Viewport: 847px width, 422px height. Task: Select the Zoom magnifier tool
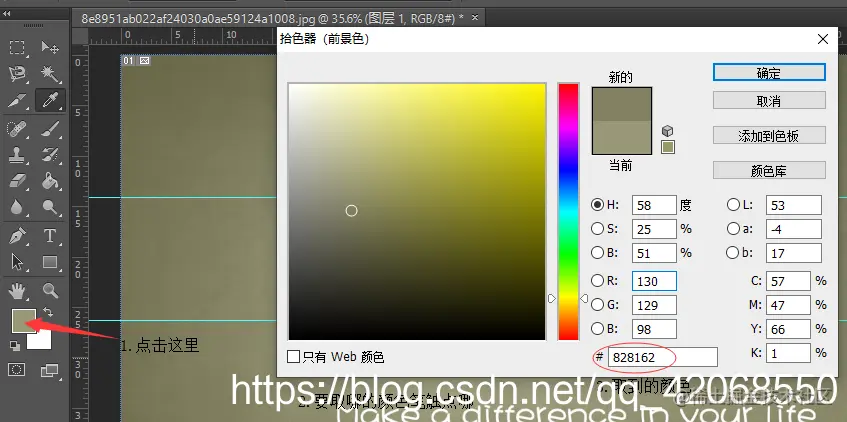[x=50, y=291]
